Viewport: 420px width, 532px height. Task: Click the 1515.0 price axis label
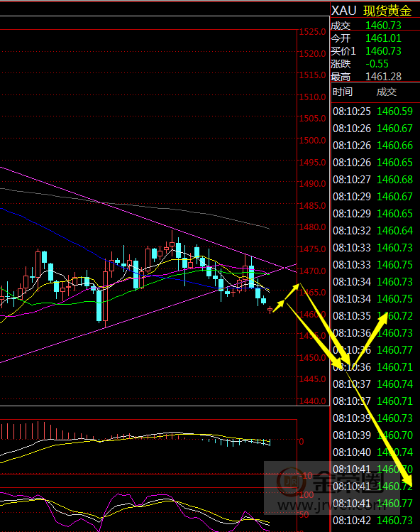(312, 75)
